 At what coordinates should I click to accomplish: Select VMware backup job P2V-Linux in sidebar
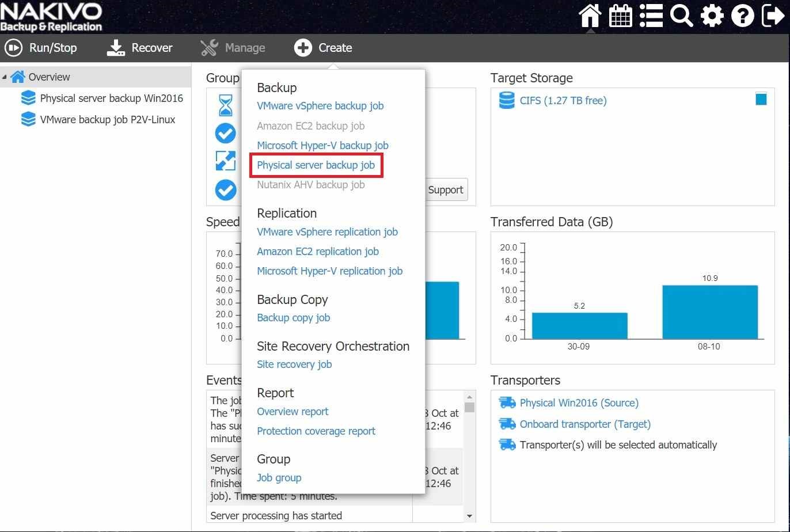[108, 119]
